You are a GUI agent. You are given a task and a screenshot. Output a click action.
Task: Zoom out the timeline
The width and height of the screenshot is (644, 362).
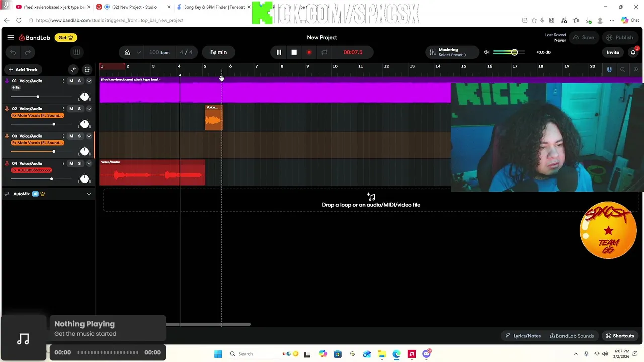click(x=623, y=70)
